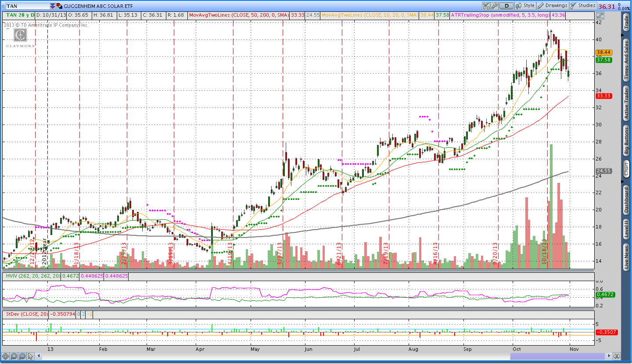This screenshot has height=364, width=632.
Task: Click the 0.4672 HVIV value bubble
Action: point(606,295)
